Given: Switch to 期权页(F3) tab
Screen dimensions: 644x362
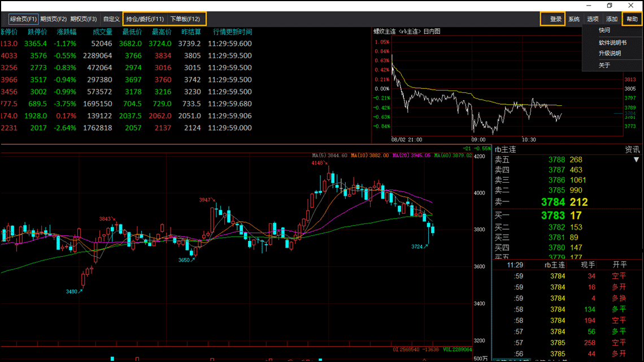Looking at the screenshot, I should (x=84, y=19).
